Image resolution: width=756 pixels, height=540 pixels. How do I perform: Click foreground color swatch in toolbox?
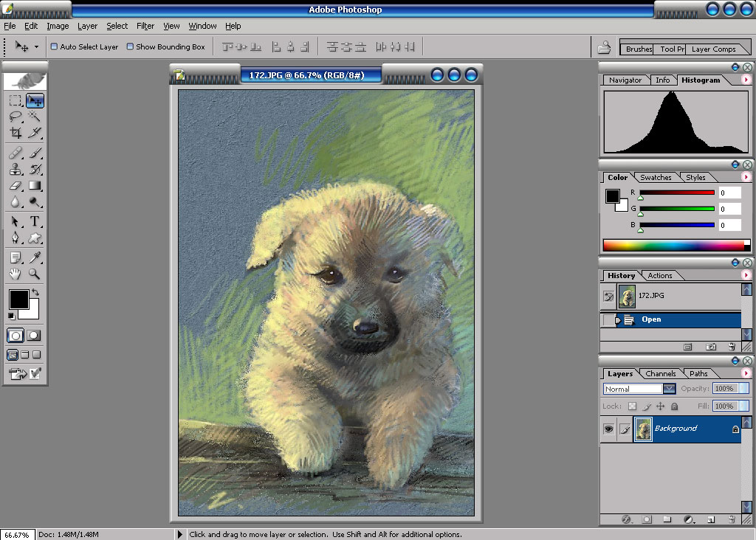tap(18, 300)
